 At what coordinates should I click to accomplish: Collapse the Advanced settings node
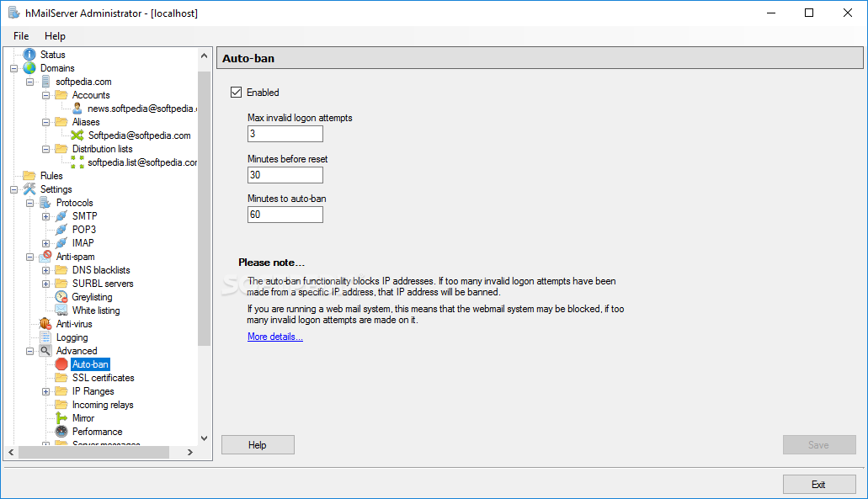pos(30,351)
